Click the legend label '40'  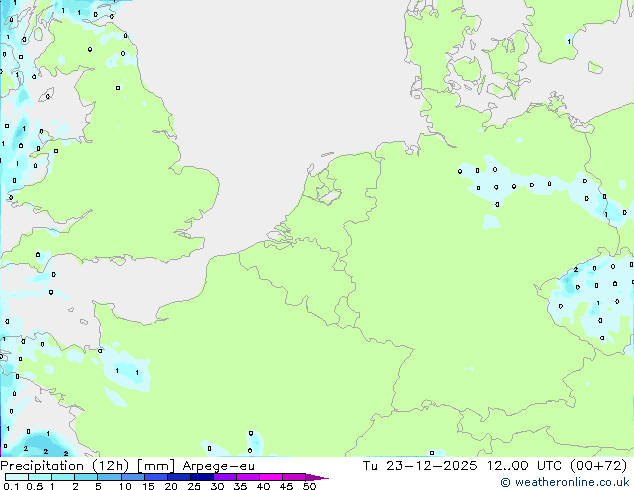point(263,486)
